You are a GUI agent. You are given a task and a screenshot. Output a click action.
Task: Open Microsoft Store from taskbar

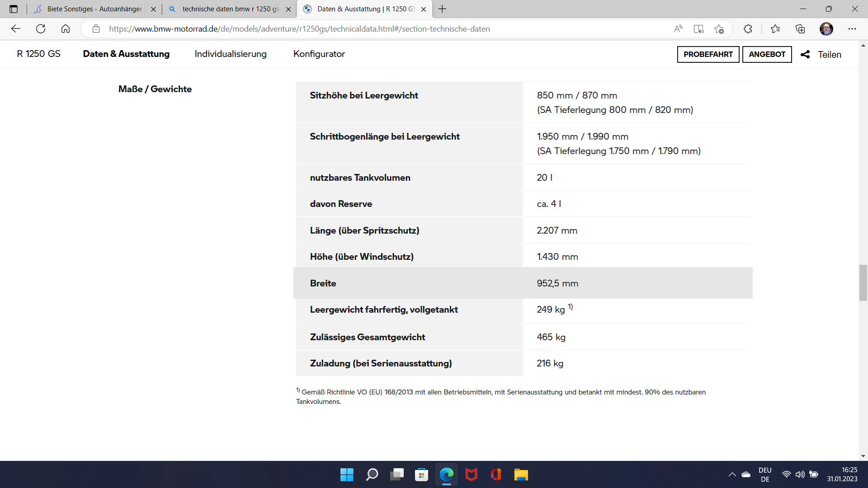[x=422, y=474]
